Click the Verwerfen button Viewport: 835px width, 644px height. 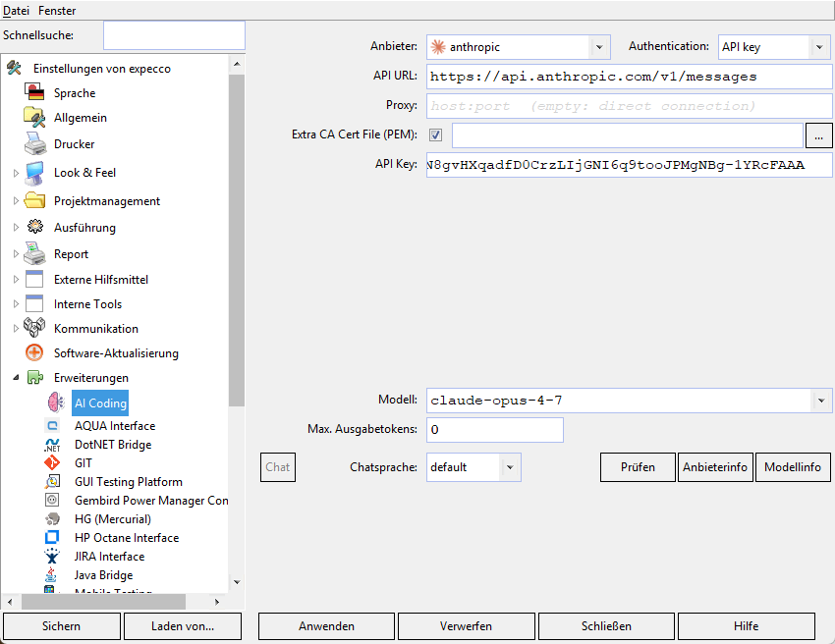tap(466, 626)
